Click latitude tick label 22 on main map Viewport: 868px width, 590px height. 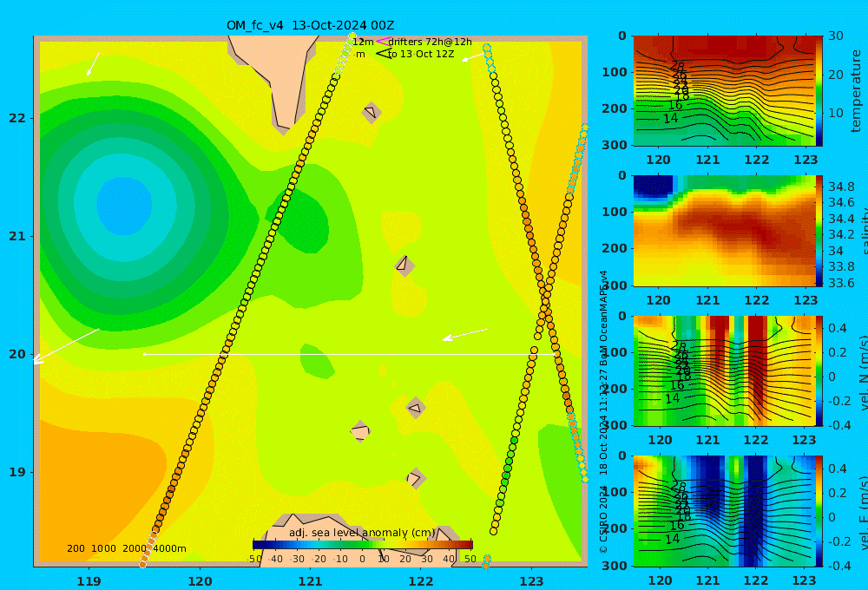[x=17, y=118]
